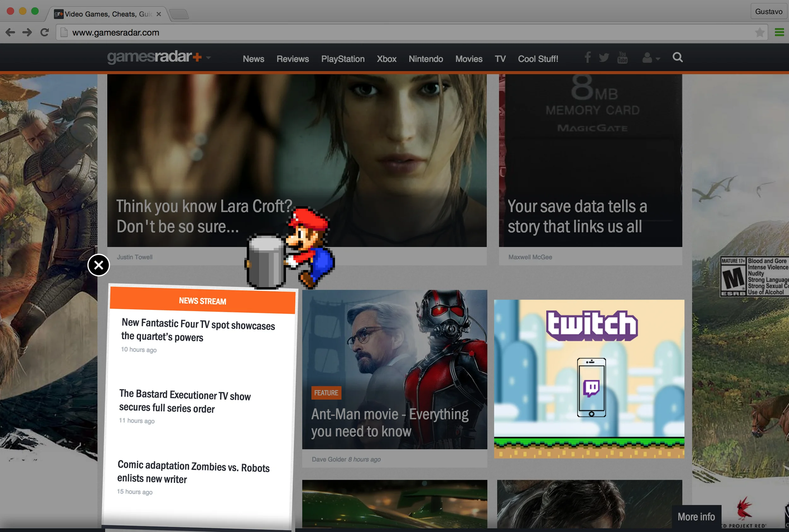This screenshot has width=789, height=532.
Task: Click author name Dave Golder
Action: pos(329,459)
